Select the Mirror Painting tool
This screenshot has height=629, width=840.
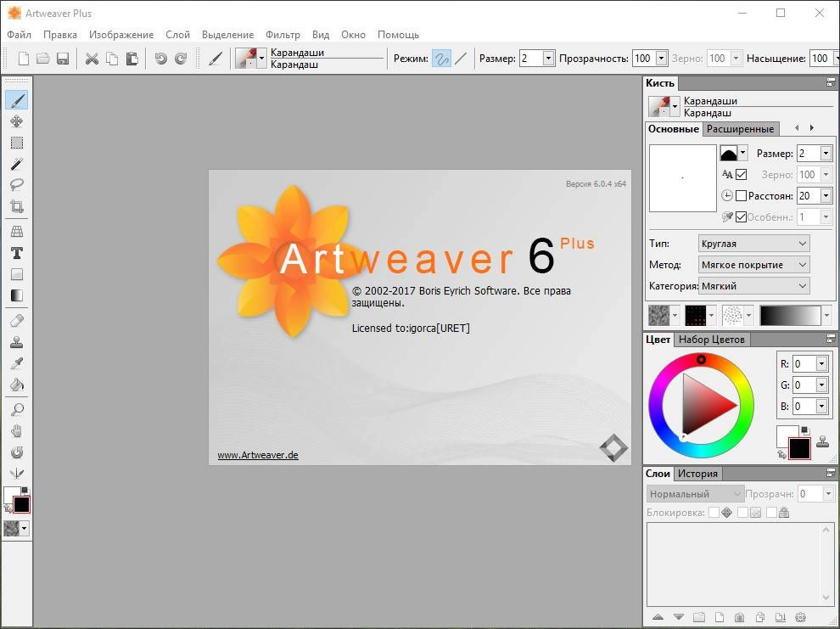coord(17,474)
